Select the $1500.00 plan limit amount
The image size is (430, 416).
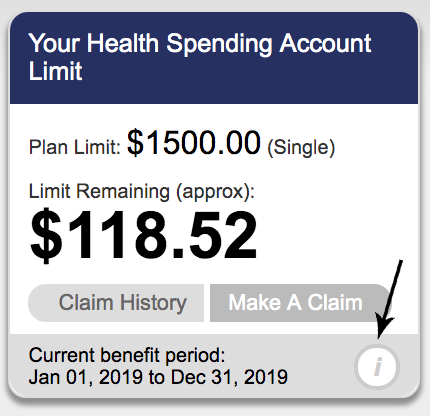click(x=194, y=143)
